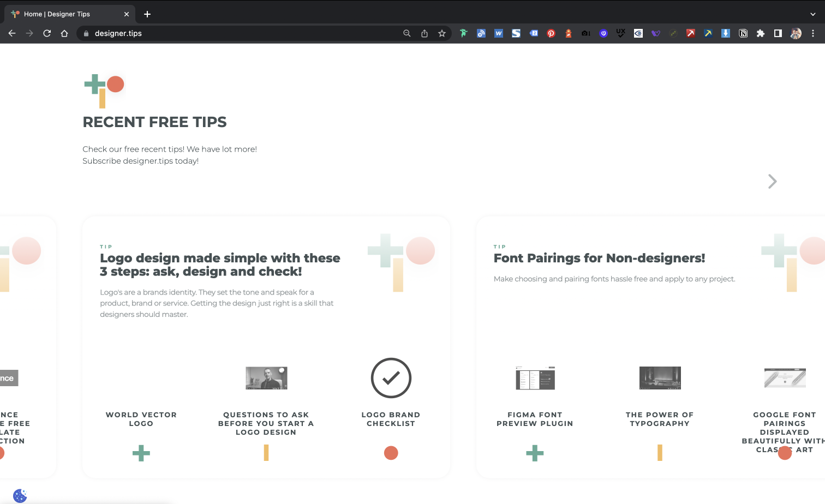Advance the tips carousel with right chevron arrow
The image size is (825, 504).
point(772,181)
